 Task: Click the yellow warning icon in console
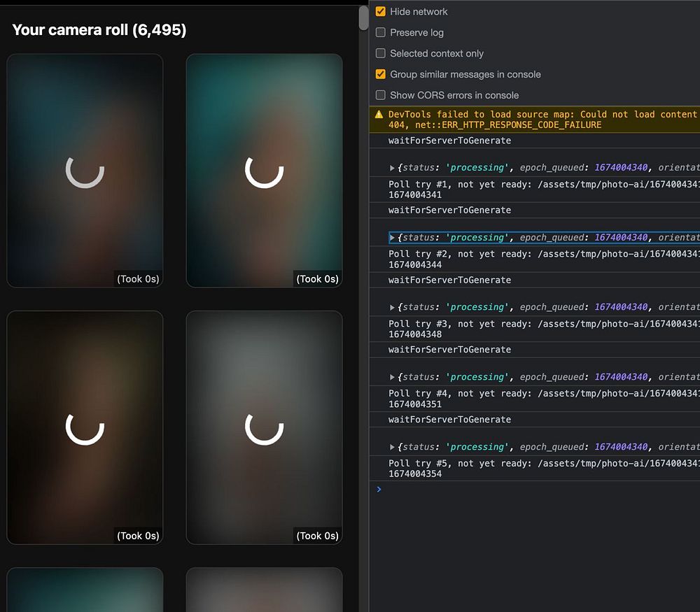click(379, 115)
